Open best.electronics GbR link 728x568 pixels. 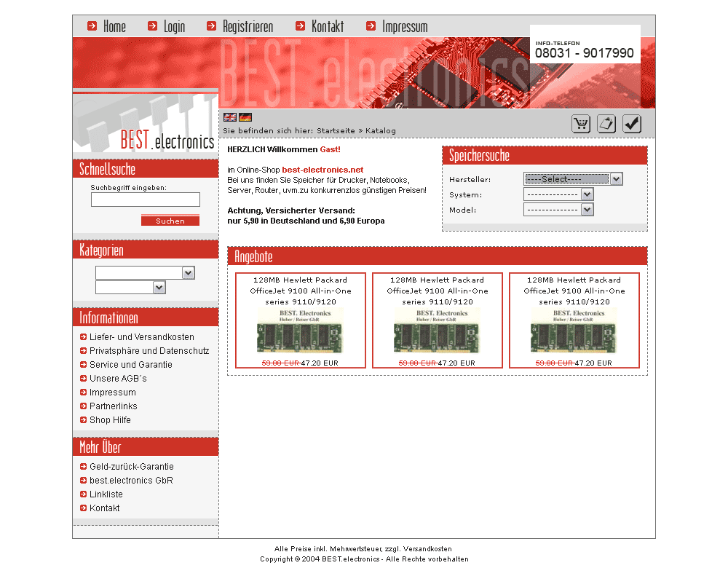click(x=131, y=480)
